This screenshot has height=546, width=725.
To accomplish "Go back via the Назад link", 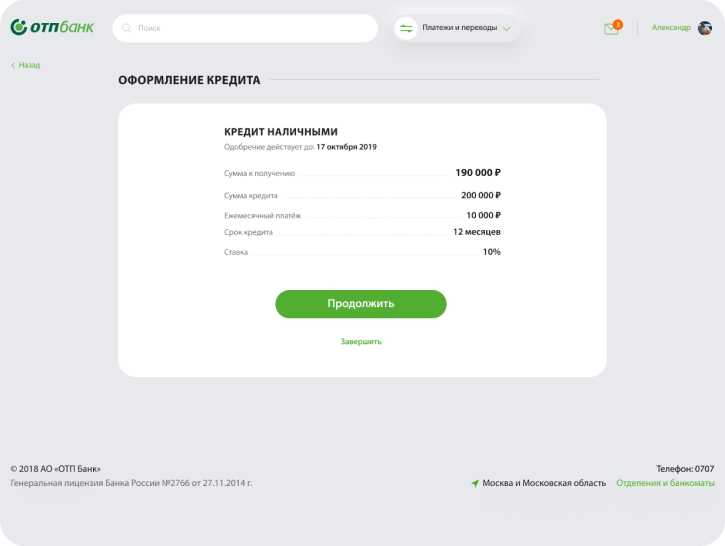I will tap(29, 65).
